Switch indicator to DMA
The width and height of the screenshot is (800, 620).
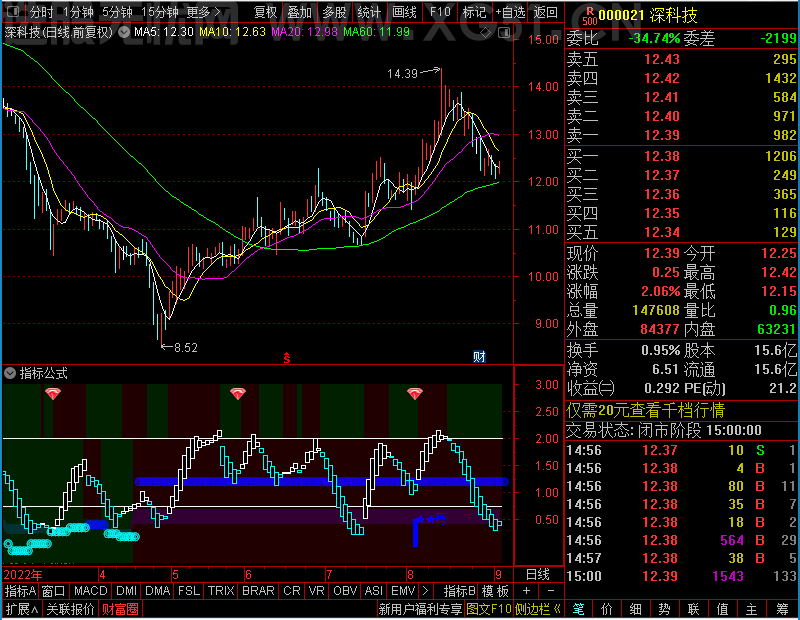[x=157, y=591]
